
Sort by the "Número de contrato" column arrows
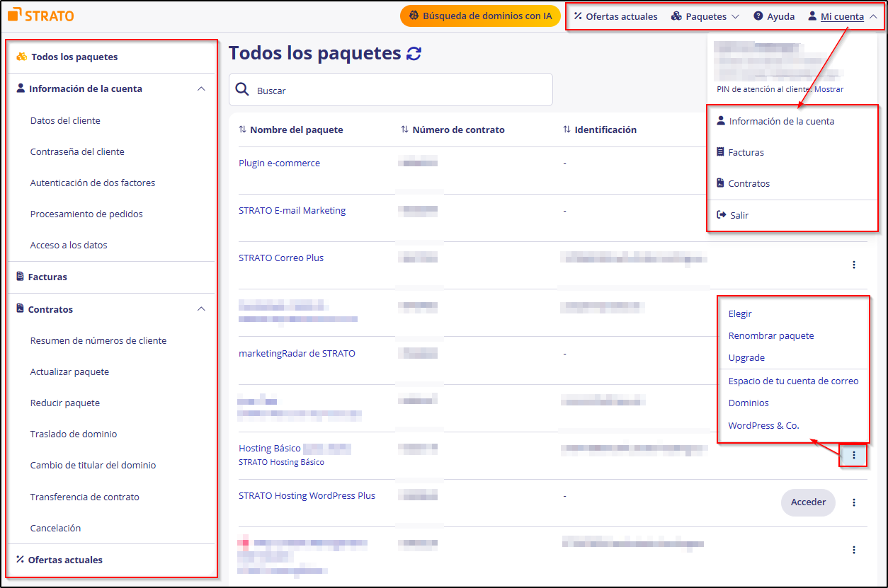tap(404, 129)
